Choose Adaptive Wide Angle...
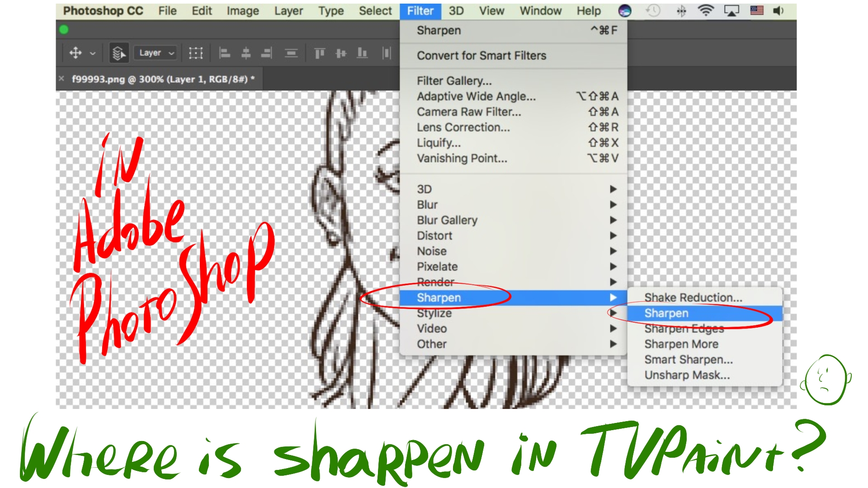Screen dimensions: 868x488 pyautogui.click(x=514, y=96)
